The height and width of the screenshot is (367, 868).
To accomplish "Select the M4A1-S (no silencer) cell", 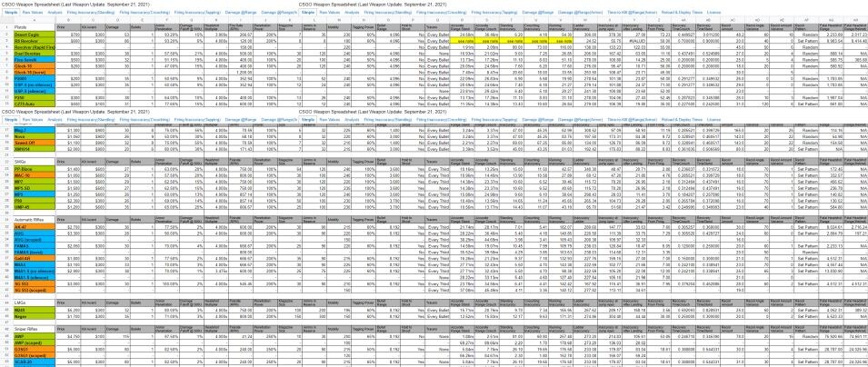I will point(34,271).
